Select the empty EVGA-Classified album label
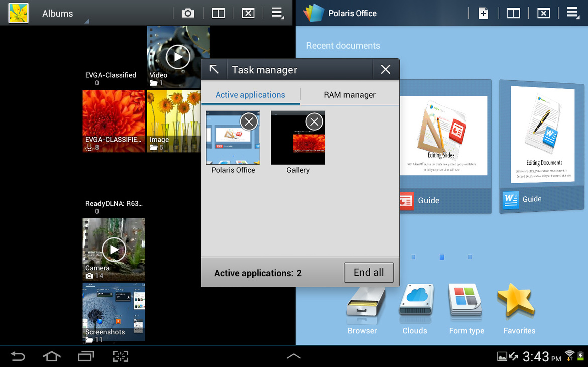This screenshot has height=367, width=588. pyautogui.click(x=111, y=75)
